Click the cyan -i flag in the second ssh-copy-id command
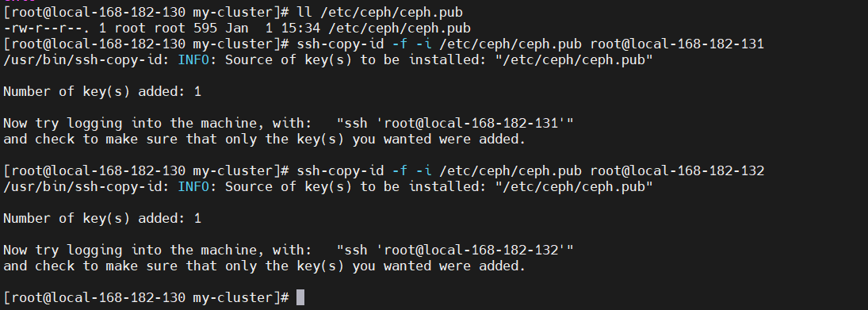This screenshot has width=868, height=310. [423, 170]
